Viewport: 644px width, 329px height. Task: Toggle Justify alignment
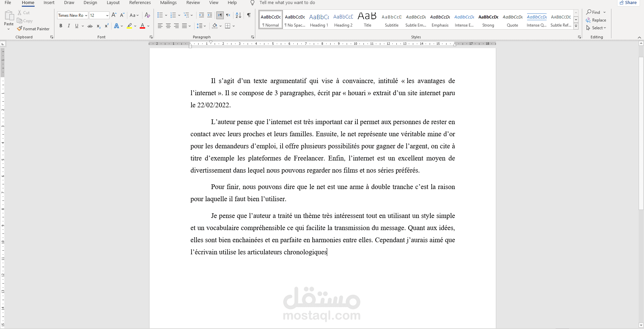(184, 26)
